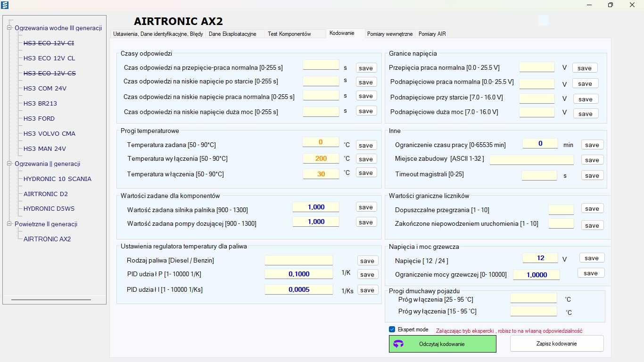Switch to Pomiary wewnętrzne tab

coord(390,34)
